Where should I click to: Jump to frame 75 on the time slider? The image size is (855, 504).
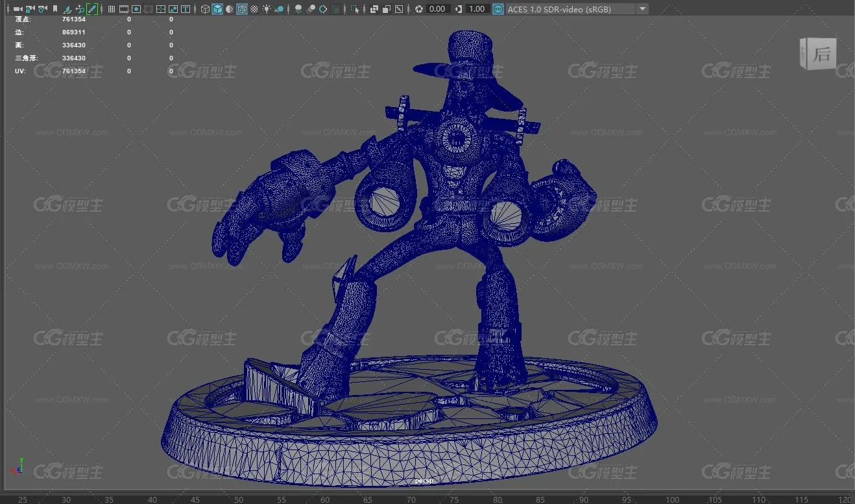(455, 499)
